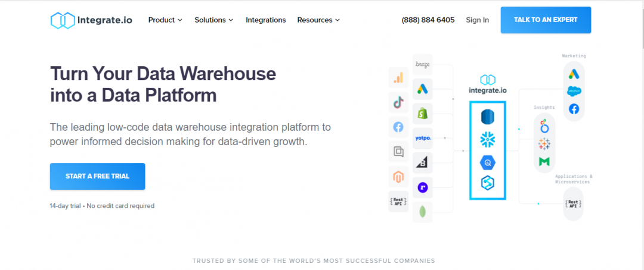644x270 pixels.
Task: Click the Sign In link
Action: (x=477, y=20)
